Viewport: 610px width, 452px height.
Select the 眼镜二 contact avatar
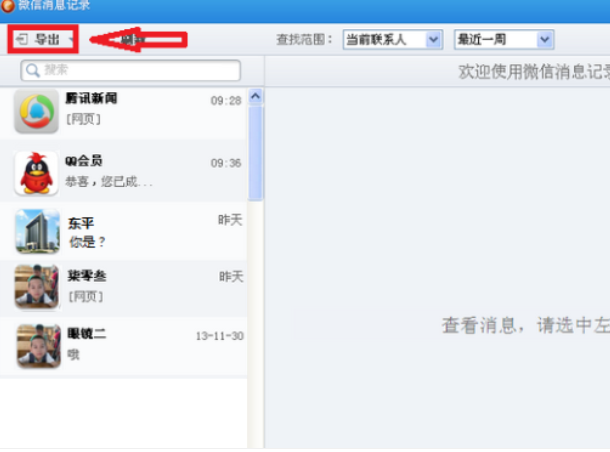[39, 346]
